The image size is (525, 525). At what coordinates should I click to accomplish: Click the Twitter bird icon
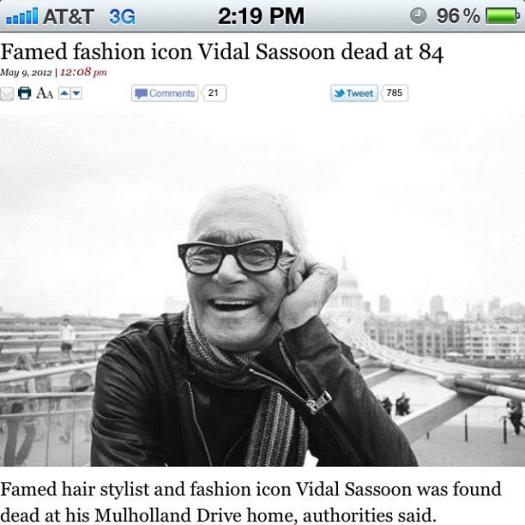pos(340,93)
